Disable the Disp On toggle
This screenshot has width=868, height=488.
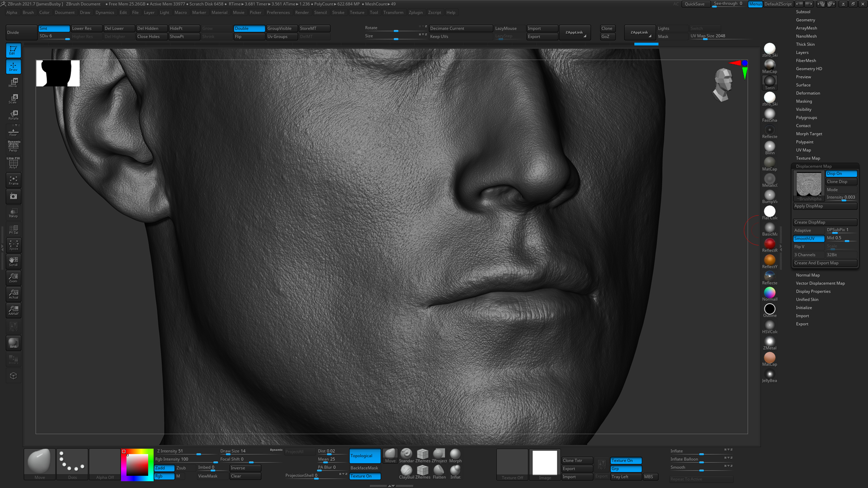pyautogui.click(x=841, y=174)
